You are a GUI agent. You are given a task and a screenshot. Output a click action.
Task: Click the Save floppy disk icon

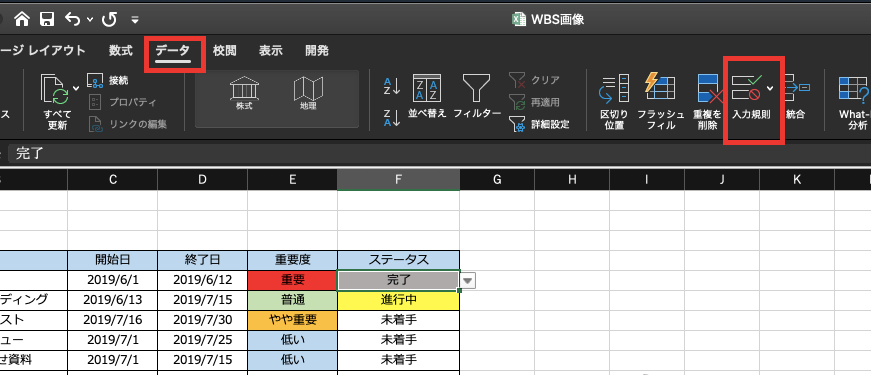(x=47, y=19)
